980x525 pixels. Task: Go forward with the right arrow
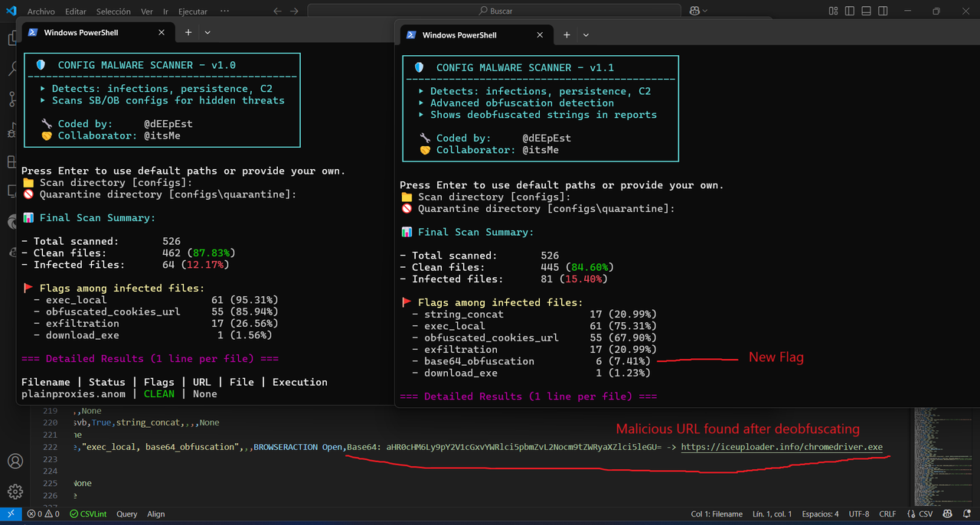(294, 11)
